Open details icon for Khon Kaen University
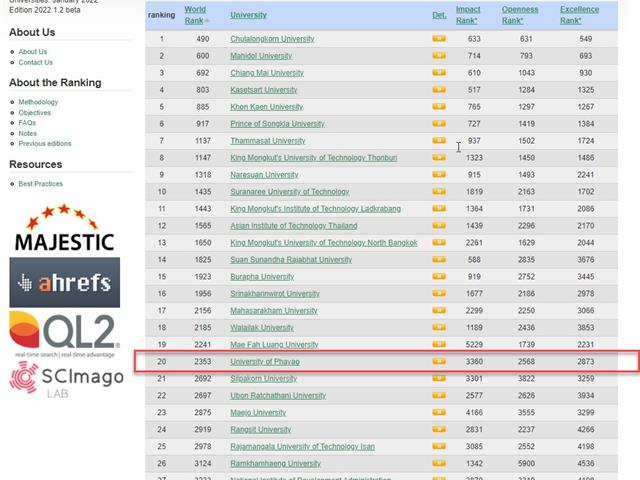Image resolution: width=640 pixels, height=480 pixels. click(x=439, y=107)
